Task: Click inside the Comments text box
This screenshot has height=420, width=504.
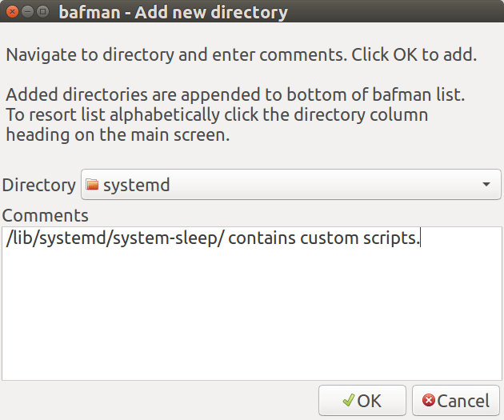Action: [252, 304]
